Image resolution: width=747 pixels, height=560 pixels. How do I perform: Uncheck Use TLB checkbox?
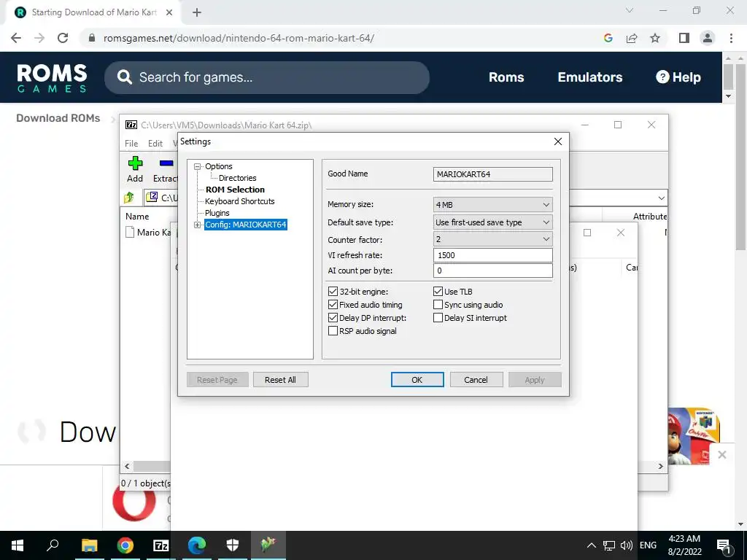[x=438, y=292]
